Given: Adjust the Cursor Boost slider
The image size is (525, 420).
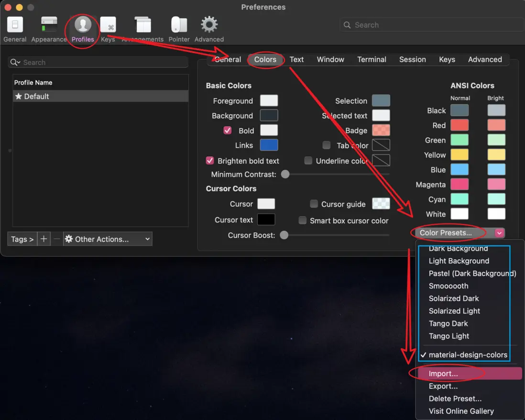Looking at the screenshot, I should pyautogui.click(x=284, y=235).
